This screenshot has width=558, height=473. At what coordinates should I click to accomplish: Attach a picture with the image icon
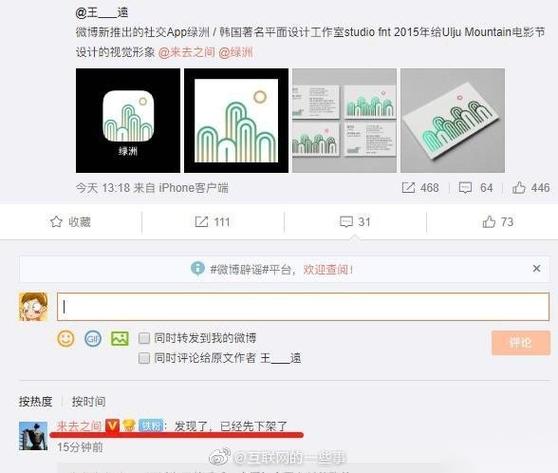click(x=120, y=338)
